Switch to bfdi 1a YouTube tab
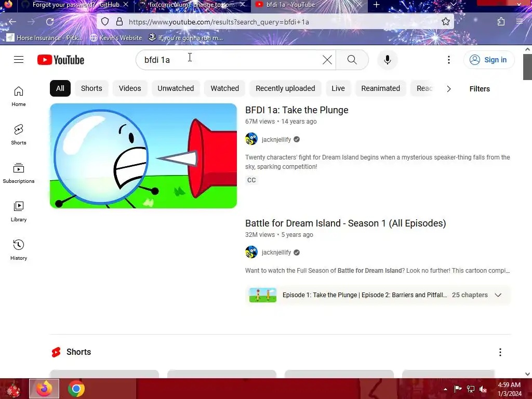532x399 pixels. (309, 5)
